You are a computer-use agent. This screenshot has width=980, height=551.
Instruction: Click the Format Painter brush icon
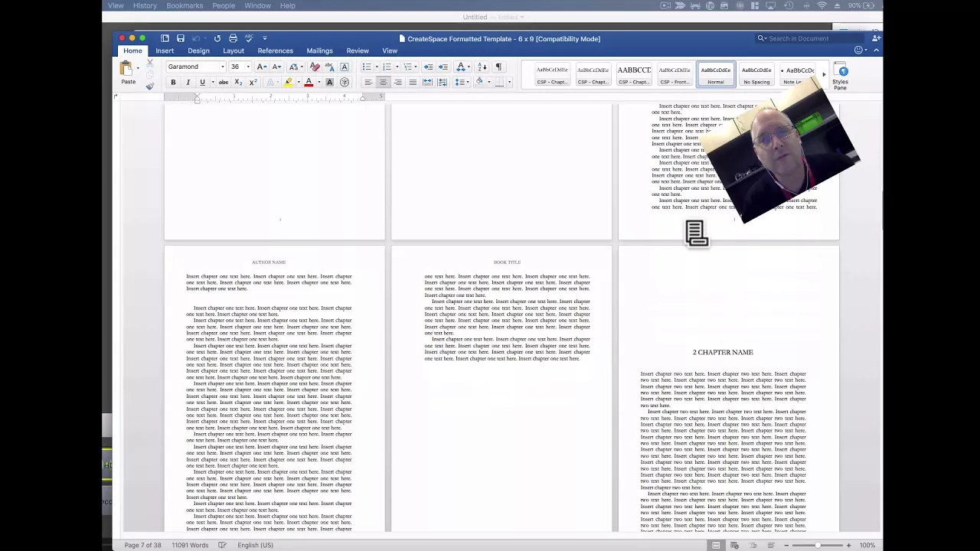tap(150, 86)
